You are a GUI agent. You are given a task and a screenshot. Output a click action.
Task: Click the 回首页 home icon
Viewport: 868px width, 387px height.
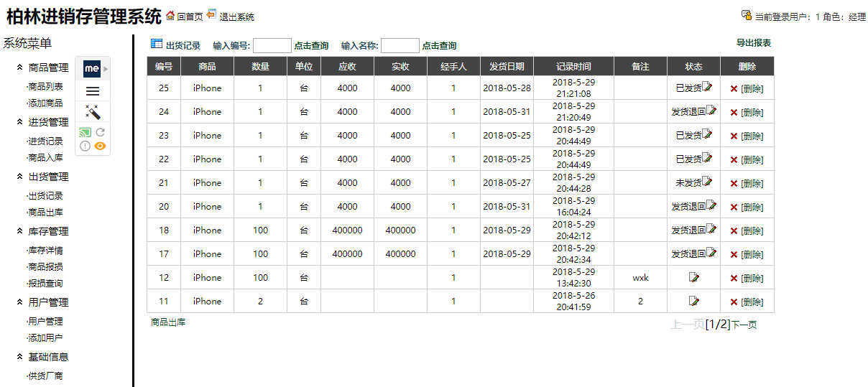(170, 15)
